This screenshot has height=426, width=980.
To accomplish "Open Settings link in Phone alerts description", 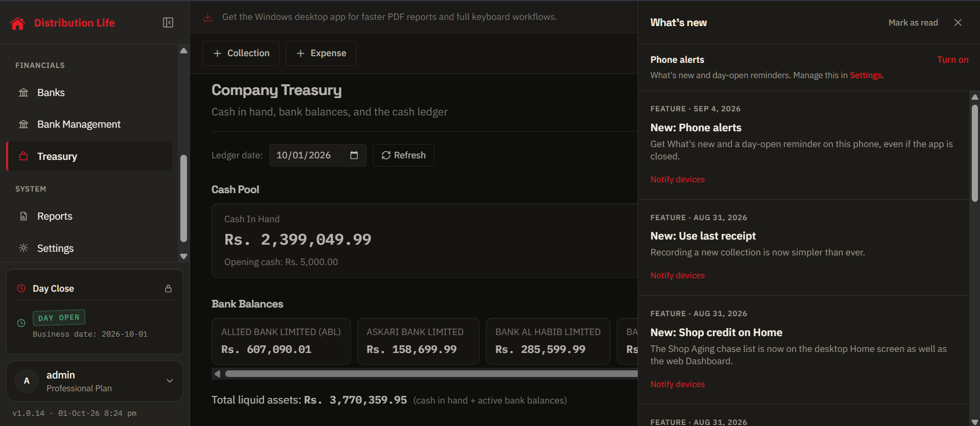I will click(x=866, y=75).
